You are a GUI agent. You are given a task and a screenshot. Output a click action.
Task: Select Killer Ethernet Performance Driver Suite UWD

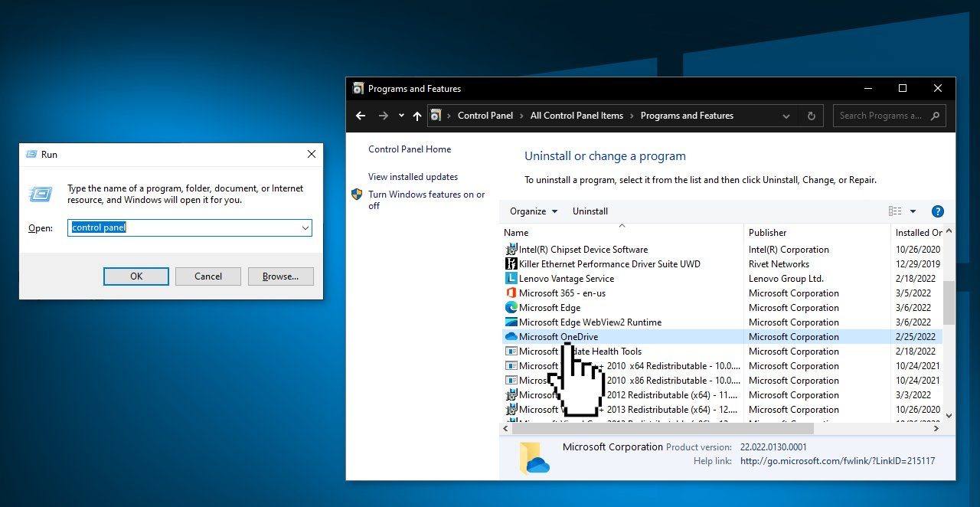[x=722, y=264]
